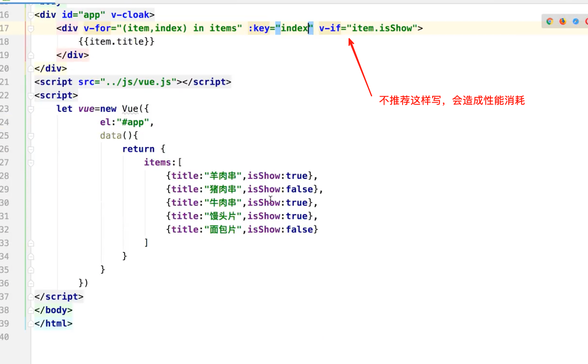Collapse the div id="app" block on line 16
The height and width of the screenshot is (364, 588).
point(30,15)
